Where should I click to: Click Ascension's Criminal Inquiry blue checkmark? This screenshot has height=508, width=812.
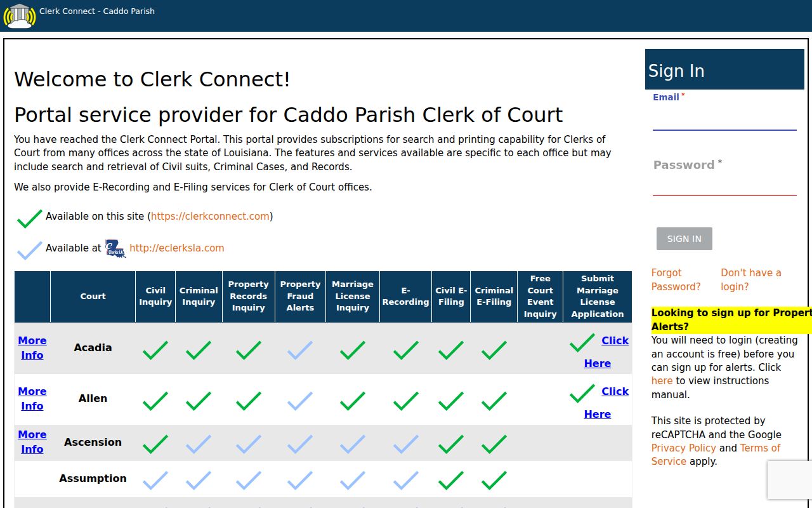[x=199, y=444]
